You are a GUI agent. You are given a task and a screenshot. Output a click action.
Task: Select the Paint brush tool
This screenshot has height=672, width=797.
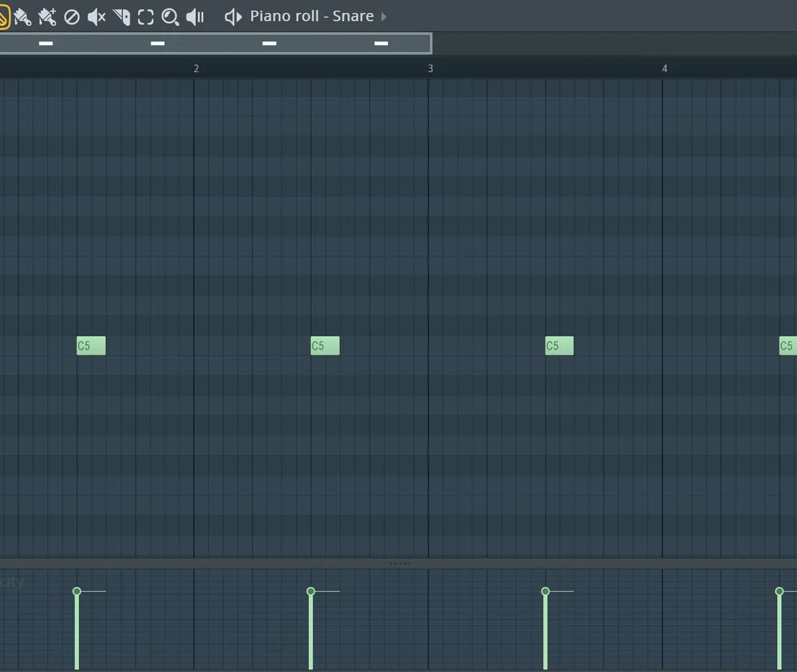tap(22, 17)
